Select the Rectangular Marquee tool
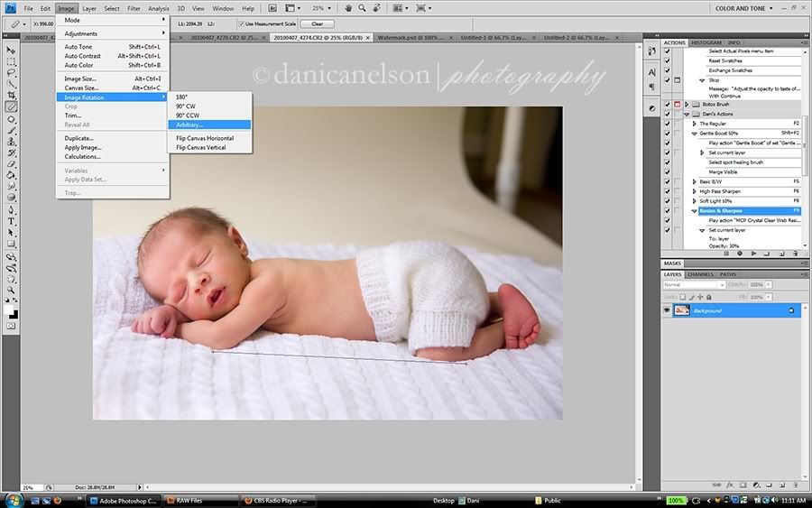This screenshot has width=812, height=508. (x=11, y=61)
